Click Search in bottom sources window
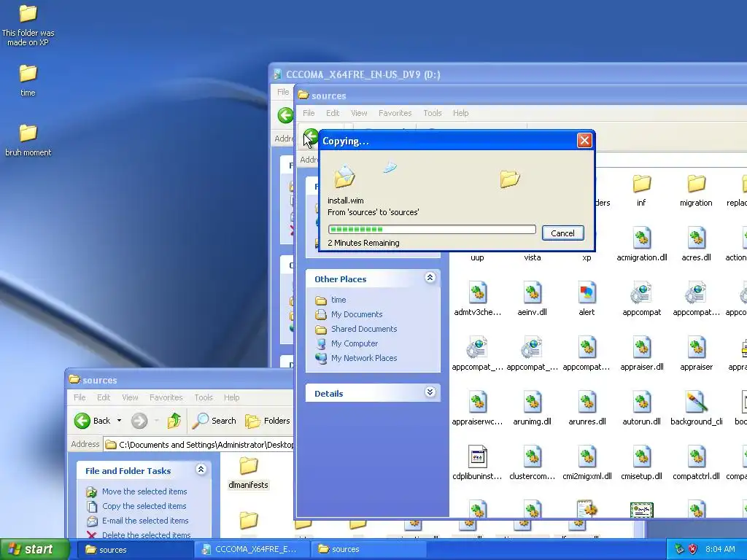The image size is (747, 560). click(215, 421)
